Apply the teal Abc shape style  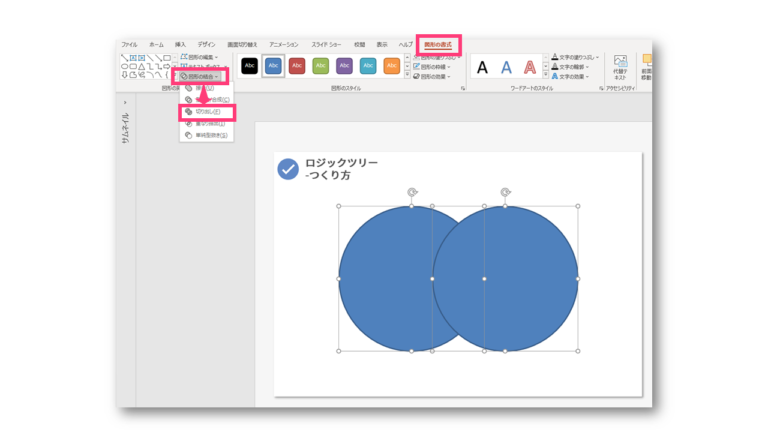click(x=368, y=66)
